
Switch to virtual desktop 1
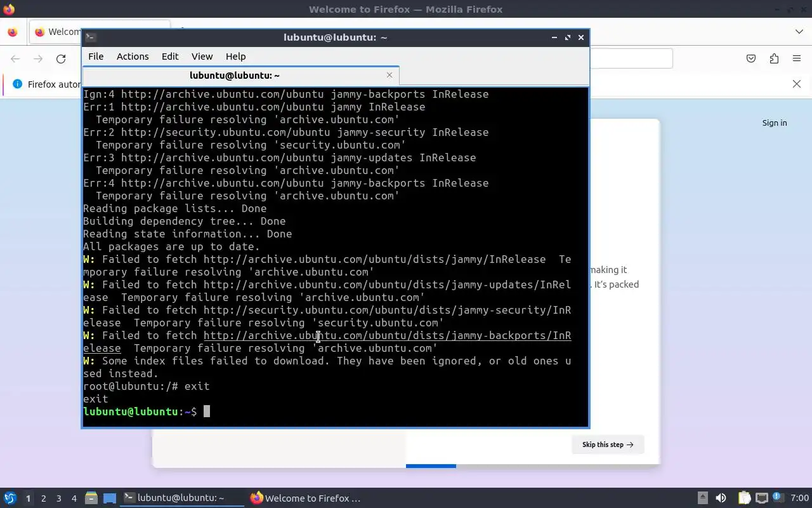(x=28, y=498)
